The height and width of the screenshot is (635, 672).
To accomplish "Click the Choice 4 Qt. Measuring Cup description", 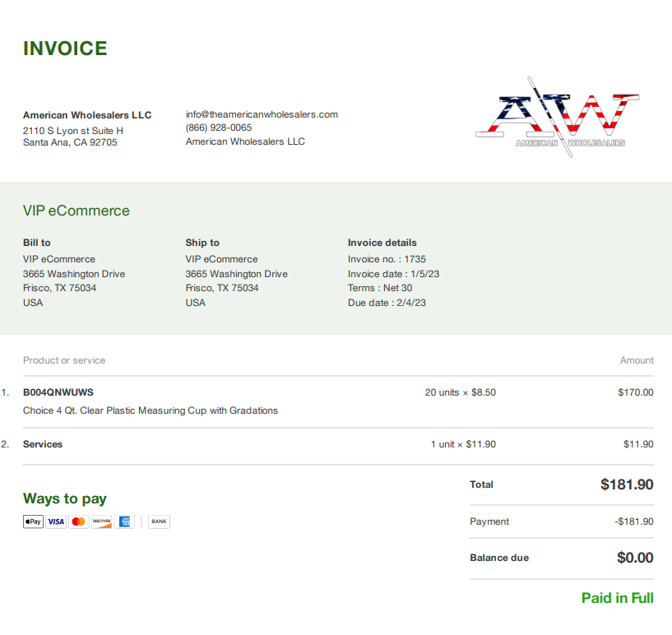I will click(151, 410).
